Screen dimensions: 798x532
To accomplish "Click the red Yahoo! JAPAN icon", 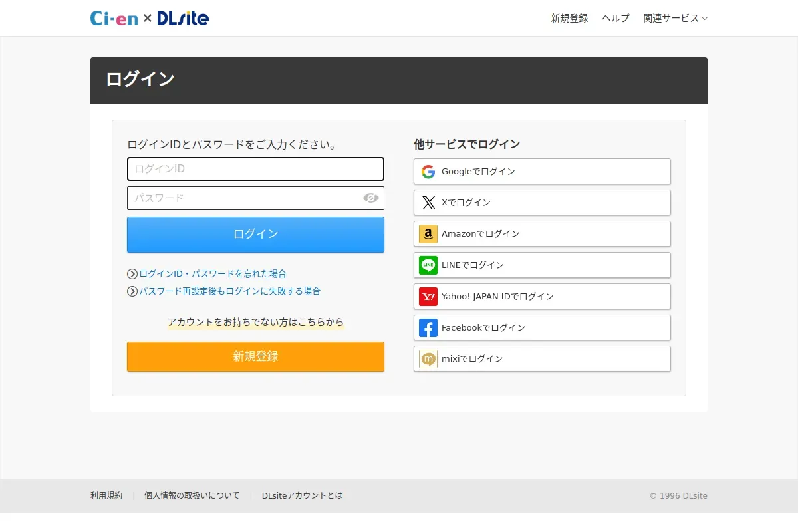I will point(428,297).
